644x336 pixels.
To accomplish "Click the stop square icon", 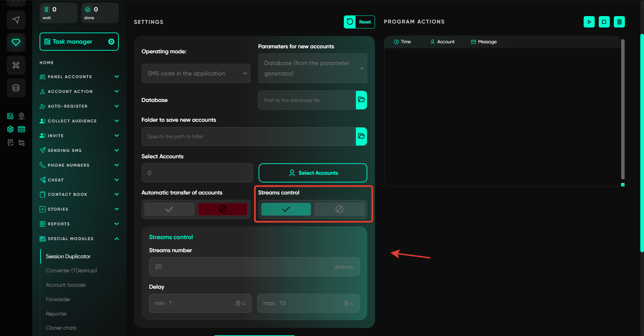I will click(604, 22).
